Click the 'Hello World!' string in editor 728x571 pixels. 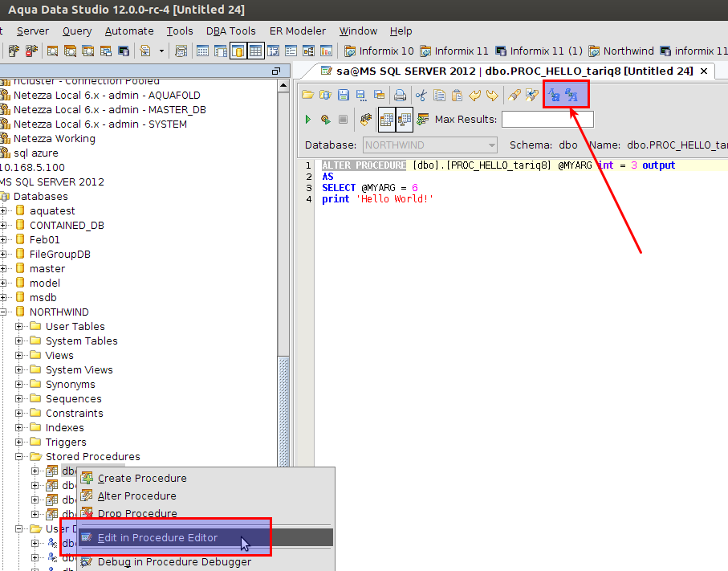(x=395, y=199)
